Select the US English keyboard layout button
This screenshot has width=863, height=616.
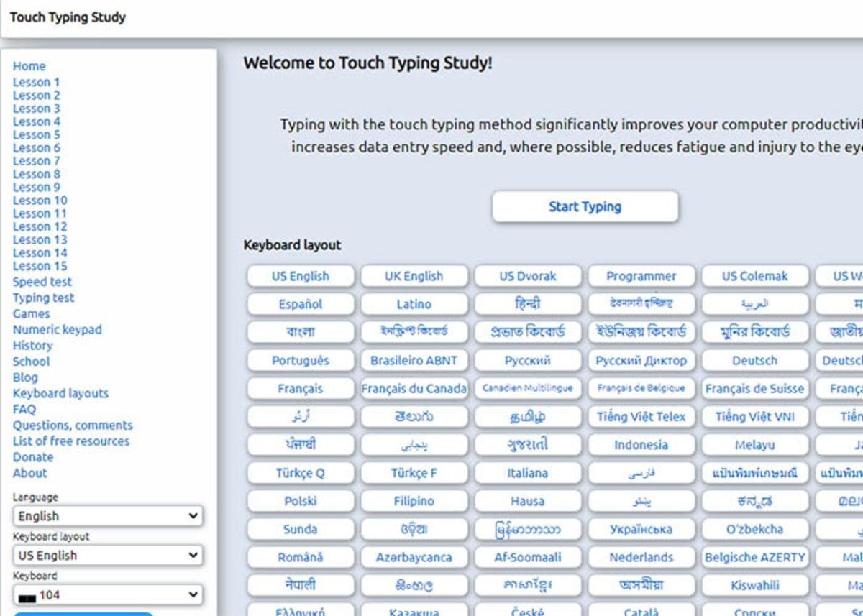point(301,276)
